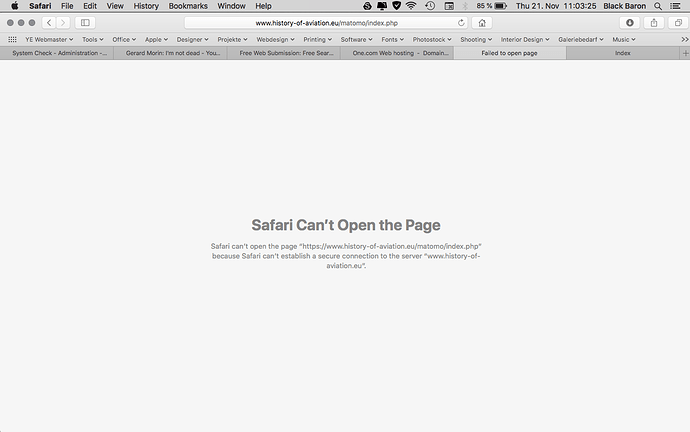Open Notification Center list icon
Screen dimensions: 690x432
675,6
